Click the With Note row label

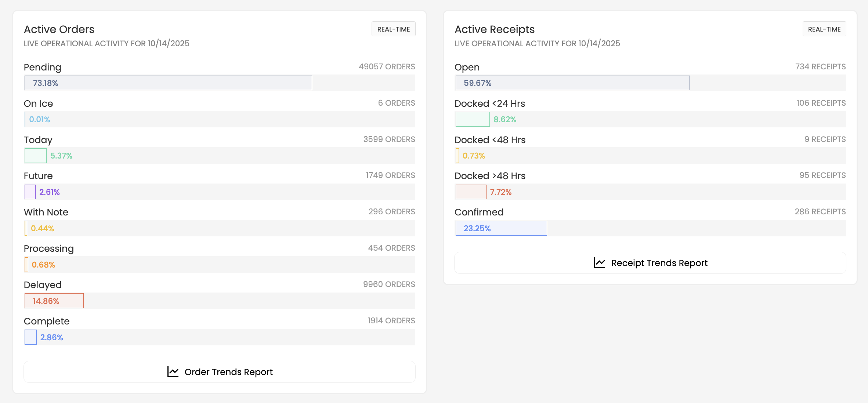tap(46, 212)
